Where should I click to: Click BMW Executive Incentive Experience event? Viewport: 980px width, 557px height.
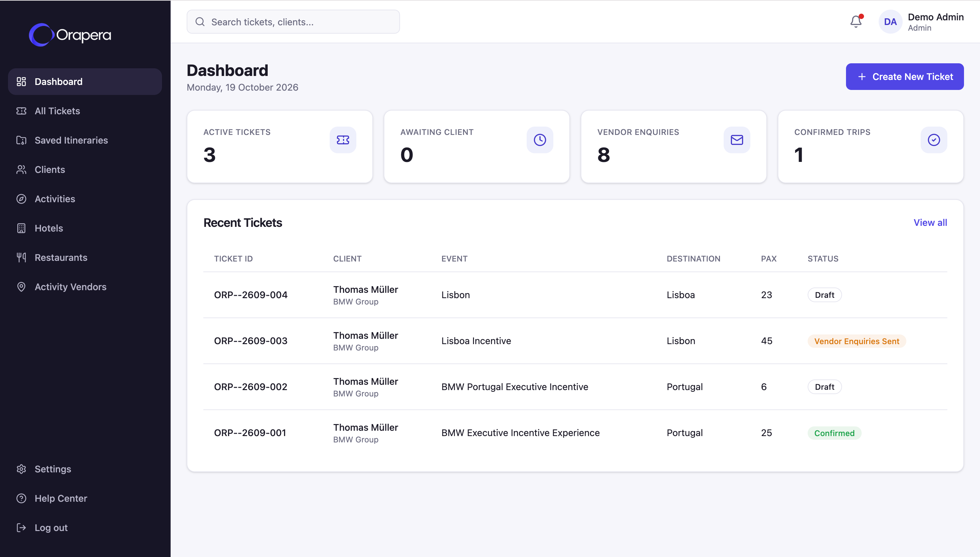click(520, 433)
